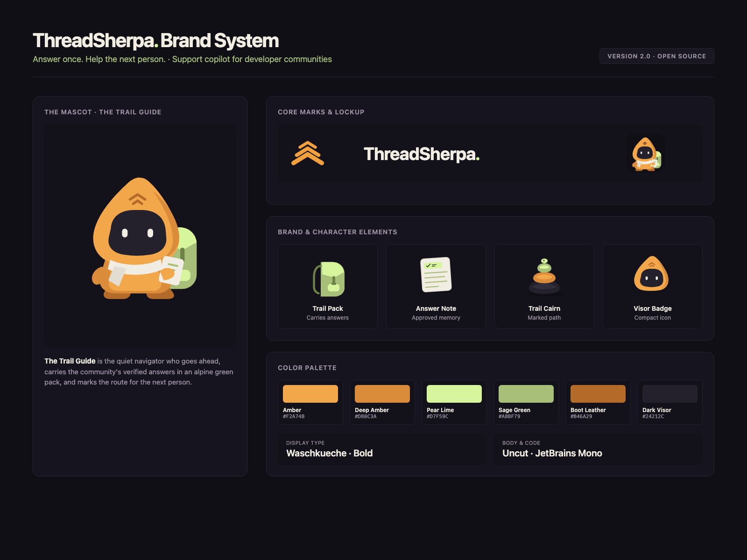Click the Uncut · JetBrains Mono text
The height and width of the screenshot is (560, 747).
pos(552,453)
